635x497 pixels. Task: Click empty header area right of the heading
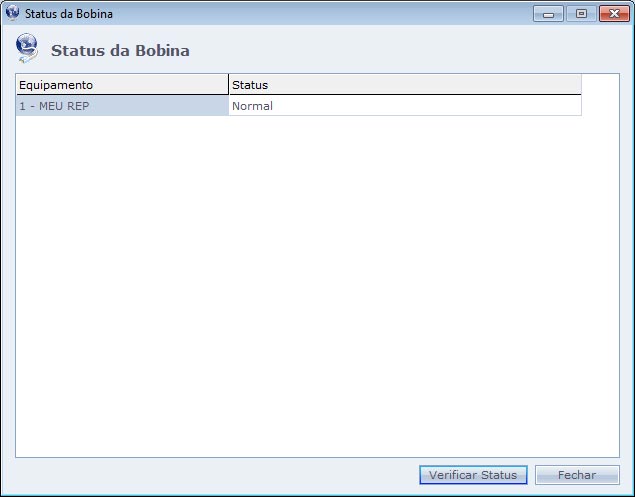[x=400, y=50]
